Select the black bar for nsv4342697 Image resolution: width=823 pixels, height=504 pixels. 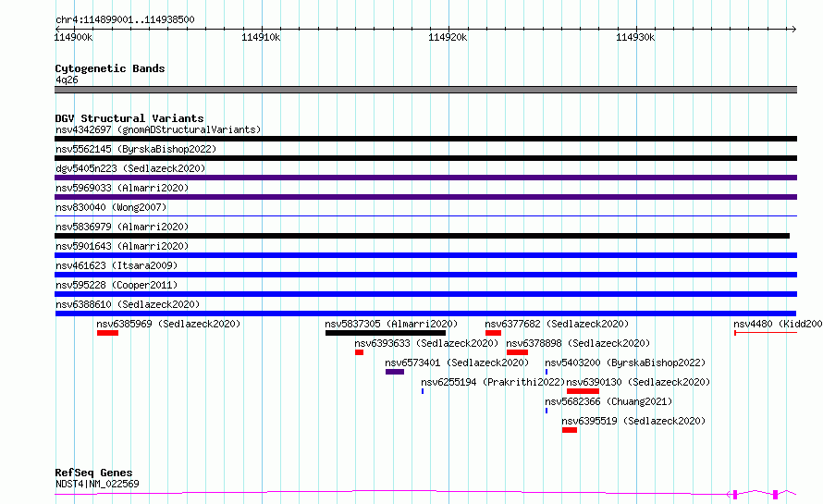coord(425,139)
